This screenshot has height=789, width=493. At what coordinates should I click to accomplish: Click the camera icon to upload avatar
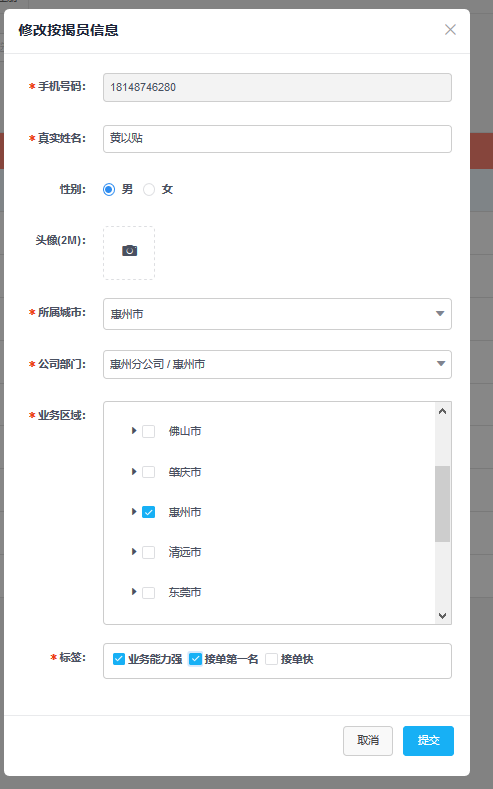pos(129,251)
